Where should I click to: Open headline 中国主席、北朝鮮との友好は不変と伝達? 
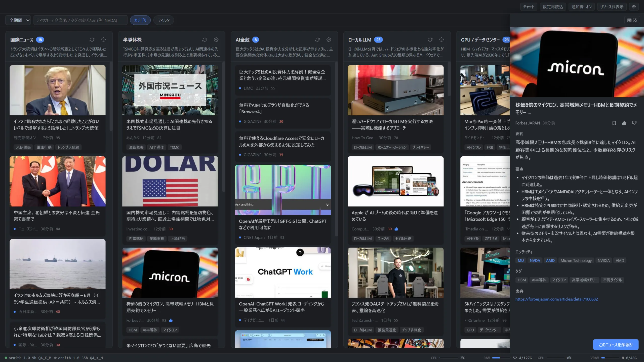(57, 216)
